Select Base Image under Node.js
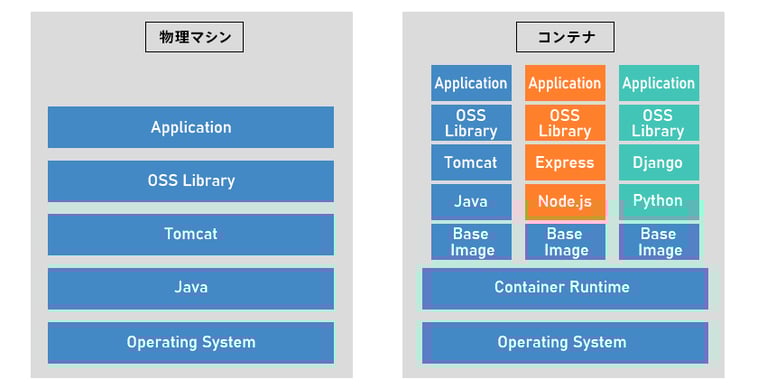The image size is (776, 388). pyautogui.click(x=565, y=242)
